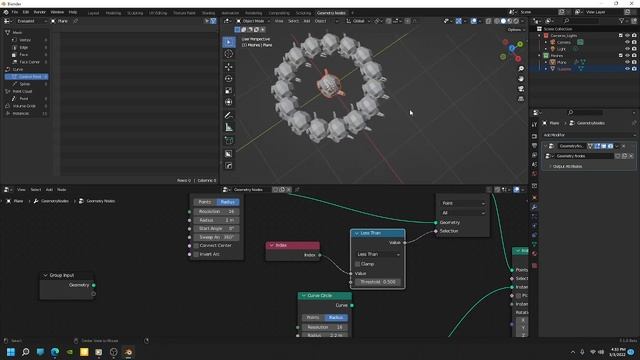The width and height of the screenshot is (640, 360).
Task: Open Windows Start menu
Action: tap(11, 352)
